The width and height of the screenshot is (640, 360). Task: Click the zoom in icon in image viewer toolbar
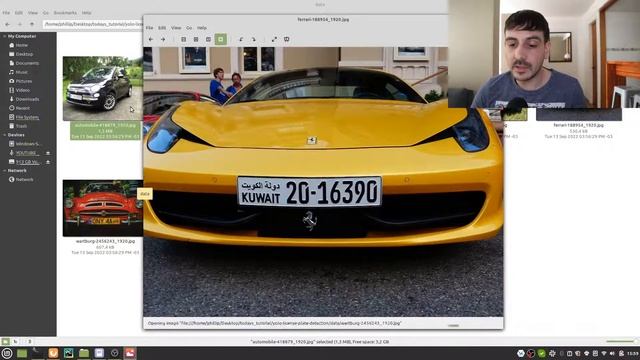pyautogui.click(x=184, y=39)
